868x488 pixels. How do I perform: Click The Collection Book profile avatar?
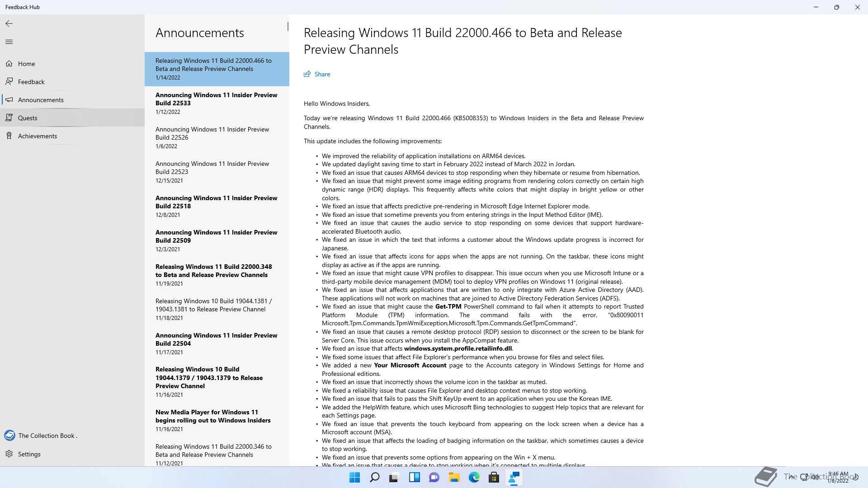(9, 436)
